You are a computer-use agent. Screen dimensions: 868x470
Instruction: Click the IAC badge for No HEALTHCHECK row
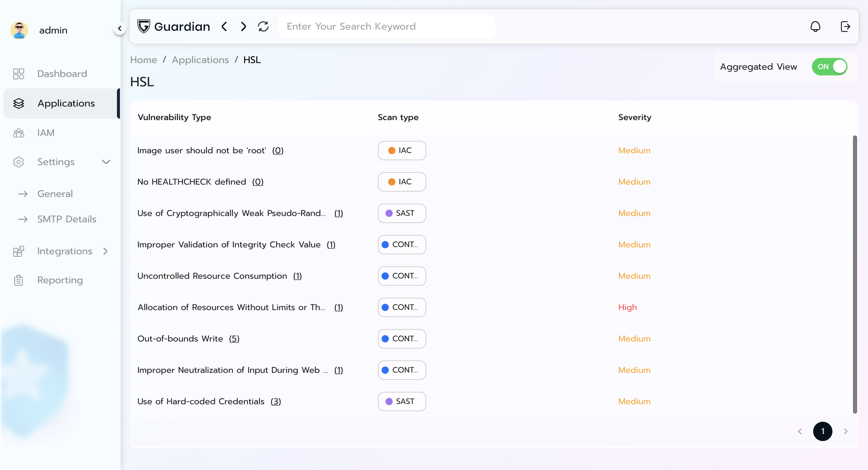click(402, 182)
